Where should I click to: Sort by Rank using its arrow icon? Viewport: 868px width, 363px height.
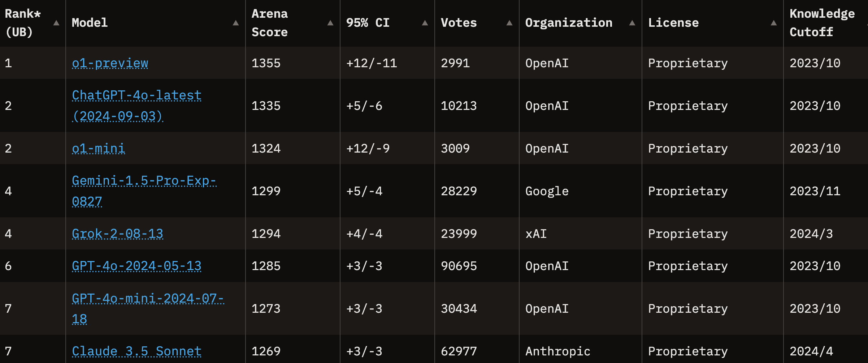pos(56,23)
